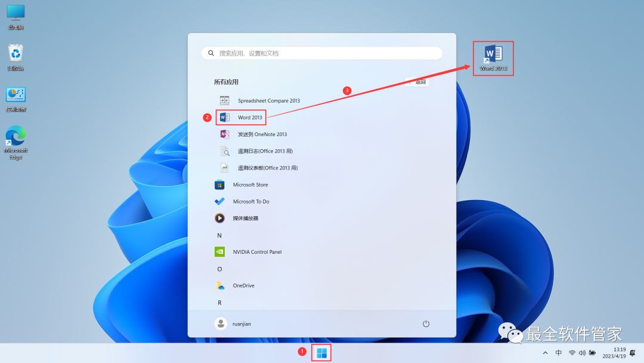Viewport: 644px width, 363px height.
Task: Click the OneDrive cloud icon
Action: 219,285
